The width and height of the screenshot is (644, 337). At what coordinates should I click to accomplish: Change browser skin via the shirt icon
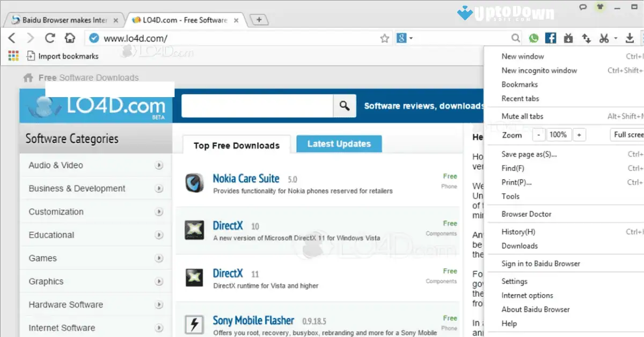[x=600, y=8]
